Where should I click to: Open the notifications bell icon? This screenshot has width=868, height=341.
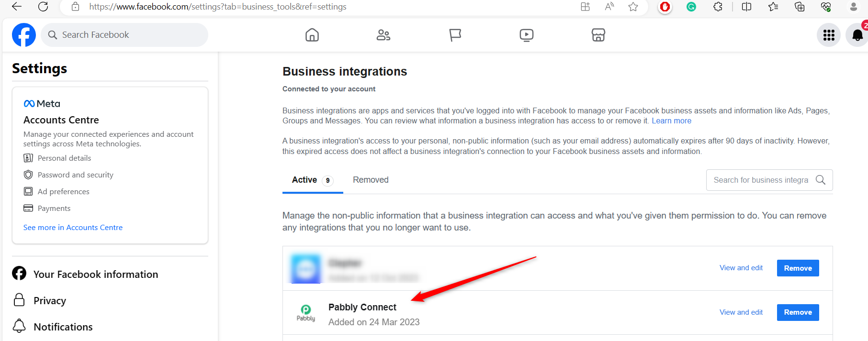857,35
